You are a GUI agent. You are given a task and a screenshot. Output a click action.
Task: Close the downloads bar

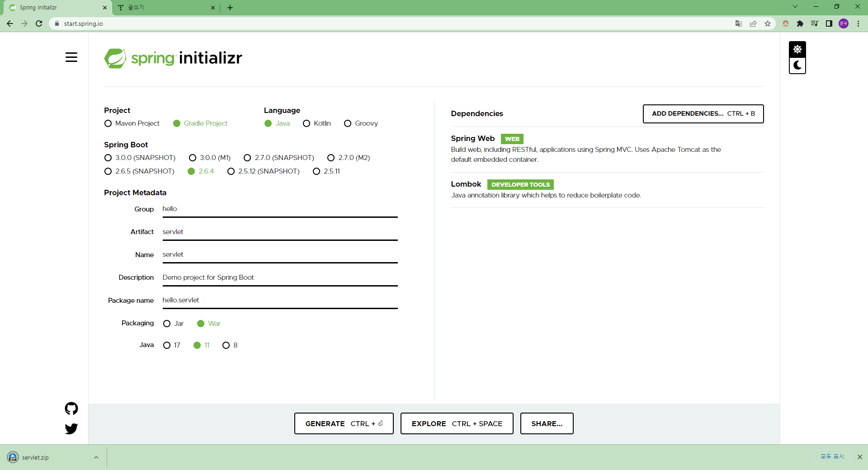click(x=860, y=457)
